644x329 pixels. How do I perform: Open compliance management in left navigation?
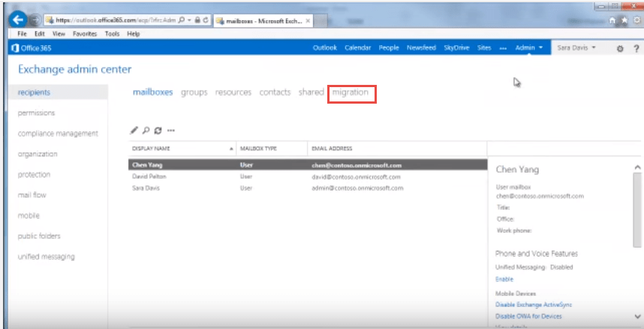58,134
